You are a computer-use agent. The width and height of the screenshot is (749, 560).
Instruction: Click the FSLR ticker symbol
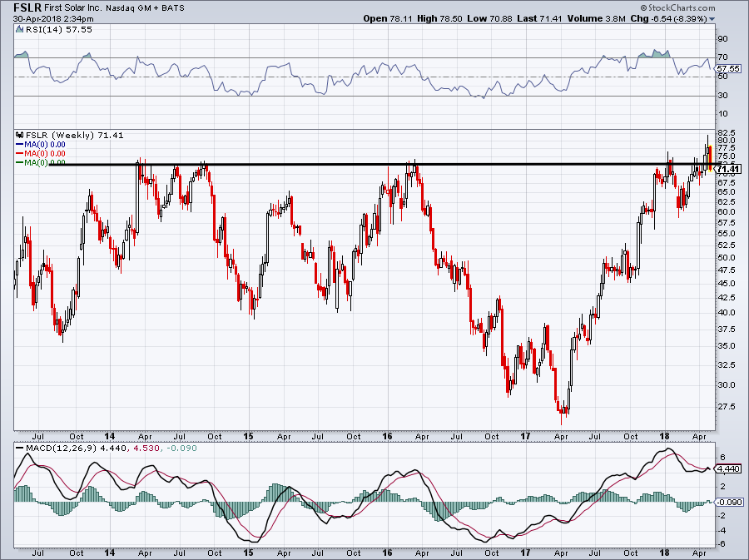tap(27, 7)
